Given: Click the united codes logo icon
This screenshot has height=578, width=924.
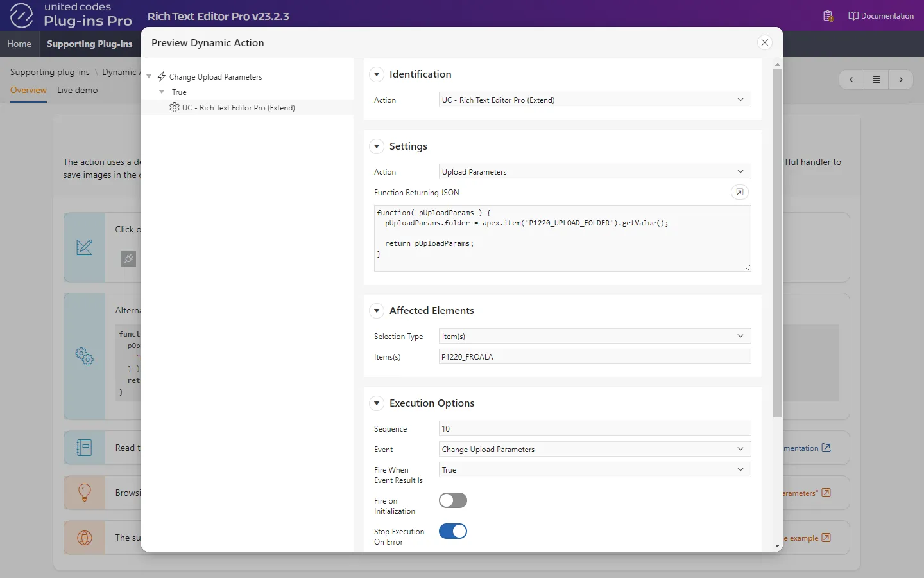Looking at the screenshot, I should [x=21, y=15].
